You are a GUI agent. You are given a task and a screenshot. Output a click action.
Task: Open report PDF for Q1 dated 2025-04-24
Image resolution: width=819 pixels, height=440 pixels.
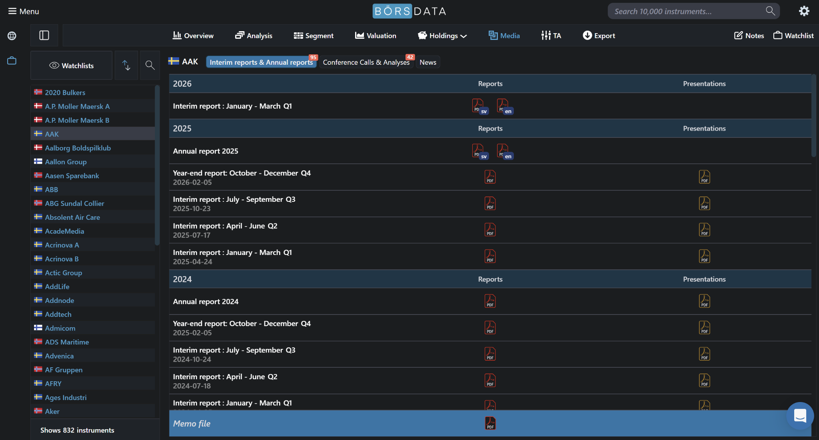[x=490, y=257]
